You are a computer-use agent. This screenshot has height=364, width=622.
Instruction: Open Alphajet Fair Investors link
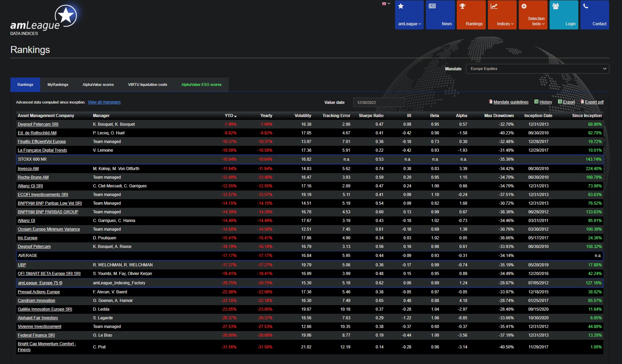point(38,318)
